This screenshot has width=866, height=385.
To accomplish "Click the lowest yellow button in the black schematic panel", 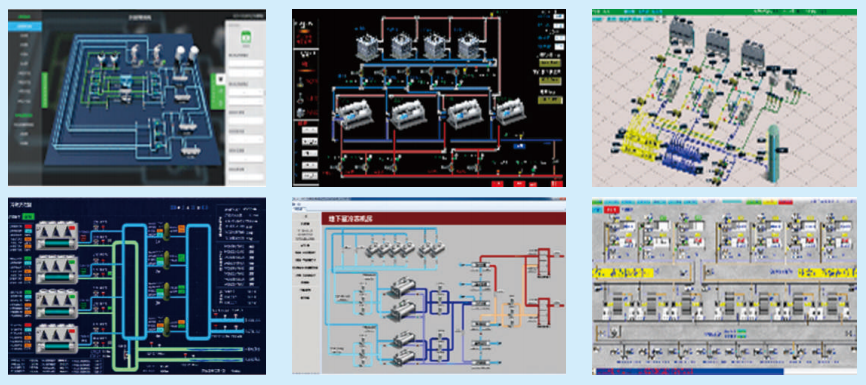I will tap(550, 100).
